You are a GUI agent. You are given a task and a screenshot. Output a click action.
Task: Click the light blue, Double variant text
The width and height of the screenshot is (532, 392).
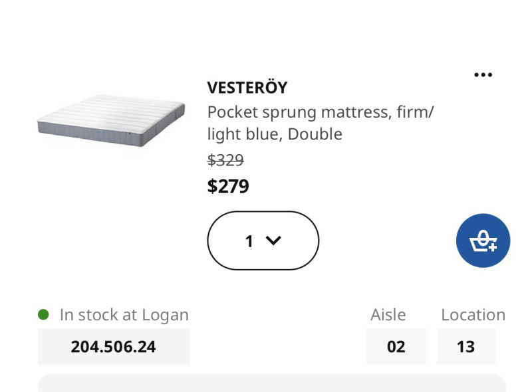[275, 134]
